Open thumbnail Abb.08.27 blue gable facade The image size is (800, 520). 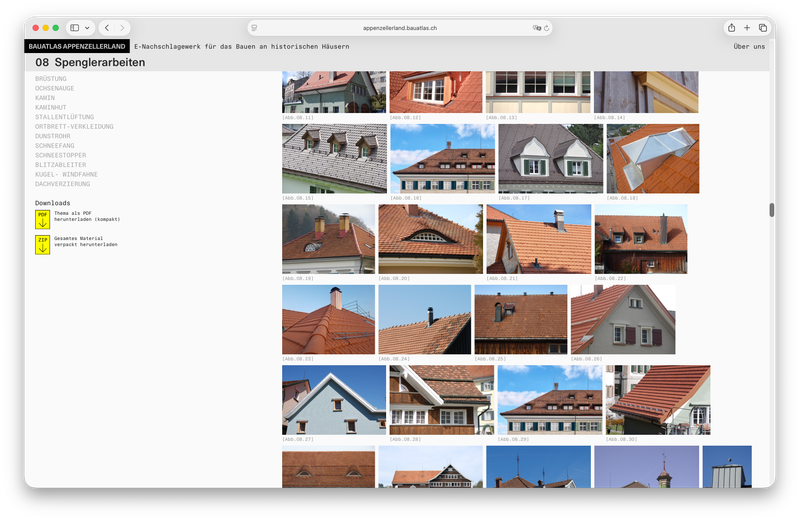(334, 400)
